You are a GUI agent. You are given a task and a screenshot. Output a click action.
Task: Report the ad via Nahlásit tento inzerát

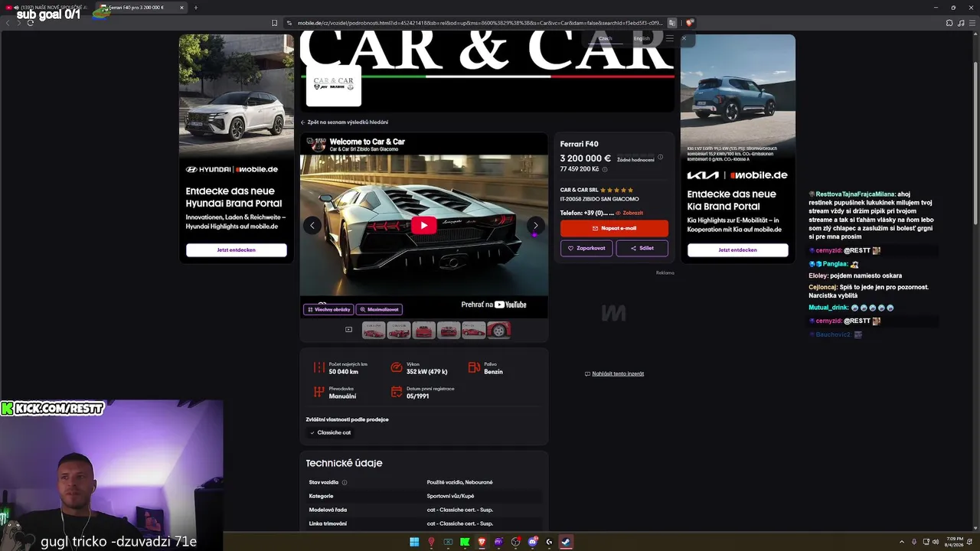pos(614,373)
